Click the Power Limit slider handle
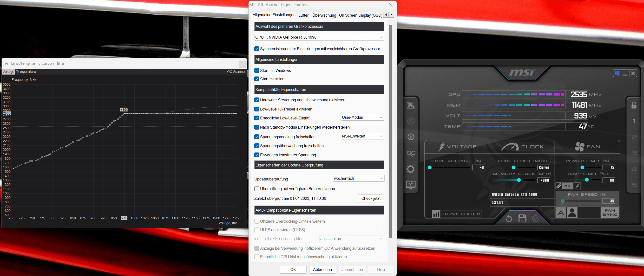 tap(582, 167)
